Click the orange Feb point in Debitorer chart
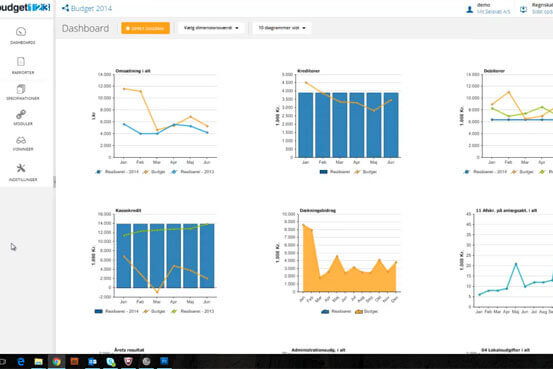This screenshot has height=369, width=553. [x=509, y=92]
